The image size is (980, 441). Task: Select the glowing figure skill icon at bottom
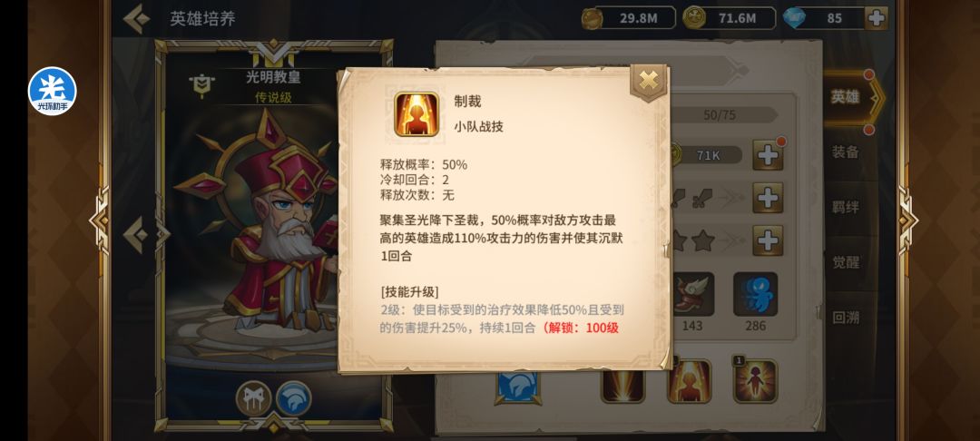(690, 381)
